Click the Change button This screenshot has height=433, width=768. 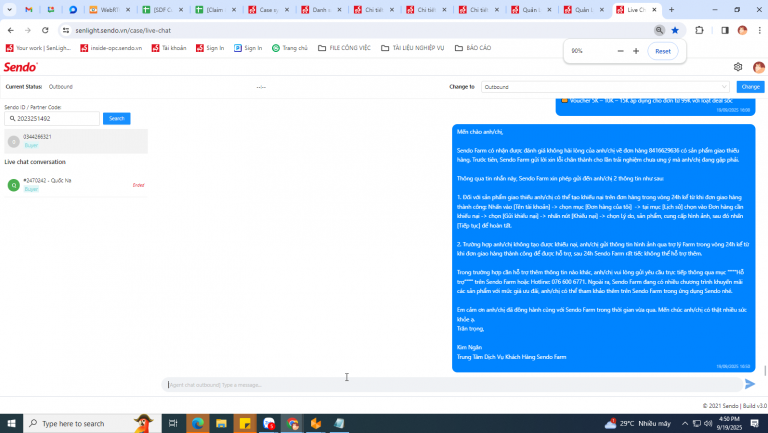(750, 87)
